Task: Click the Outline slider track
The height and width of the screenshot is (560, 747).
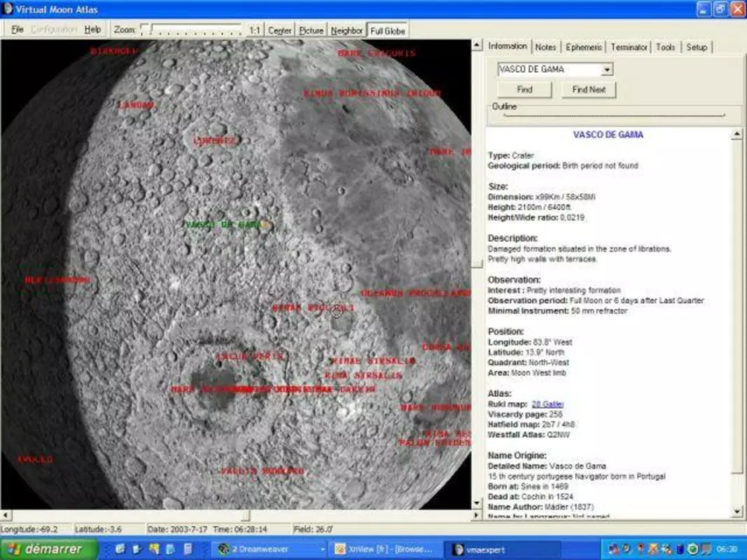Action: click(614, 115)
